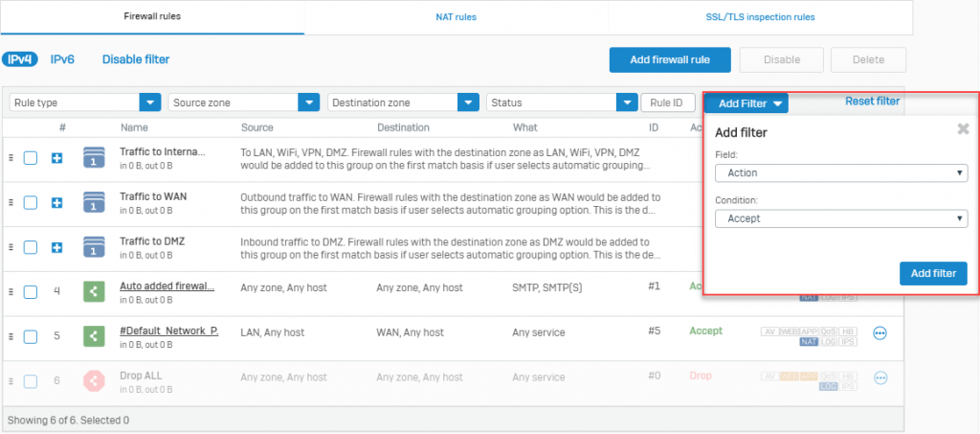Open more options menu for Drop ALL rule

click(880, 377)
